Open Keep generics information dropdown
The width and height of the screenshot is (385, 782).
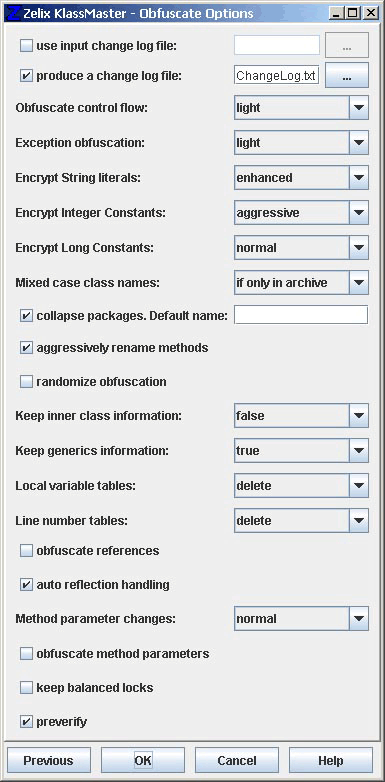(x=301, y=450)
